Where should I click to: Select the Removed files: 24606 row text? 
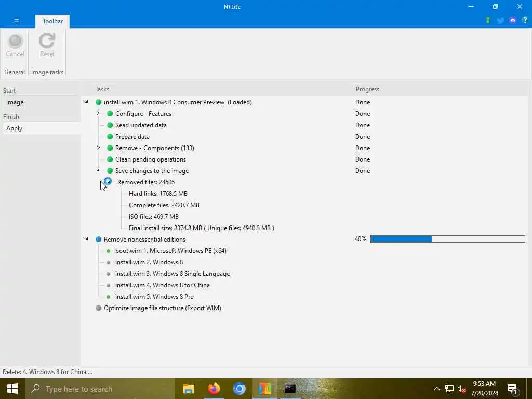(x=146, y=182)
